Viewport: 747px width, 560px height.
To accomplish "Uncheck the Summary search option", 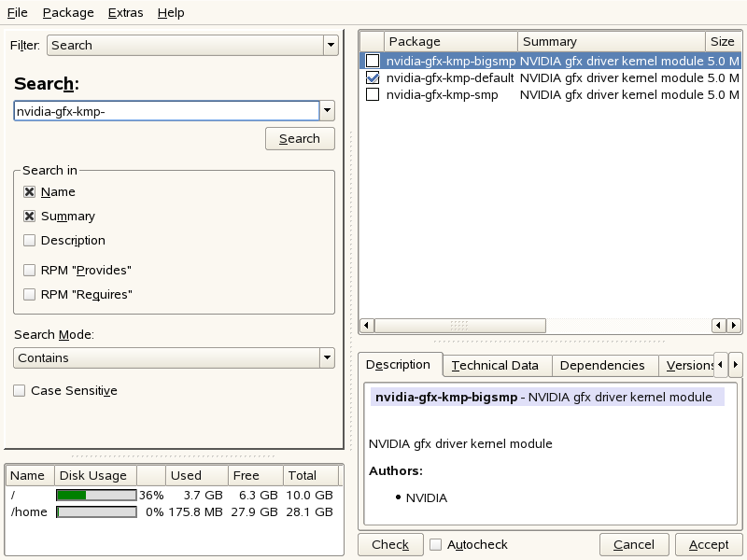I will coord(30,217).
